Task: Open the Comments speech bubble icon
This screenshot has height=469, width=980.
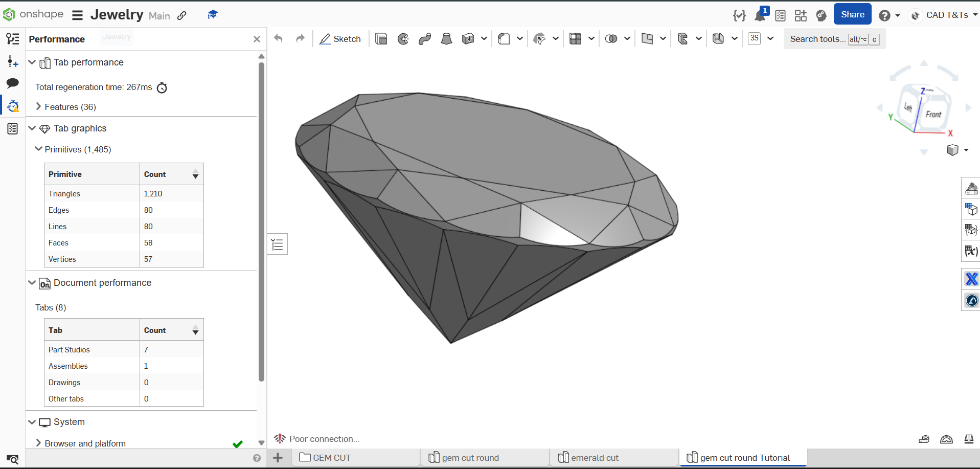Action: click(13, 83)
